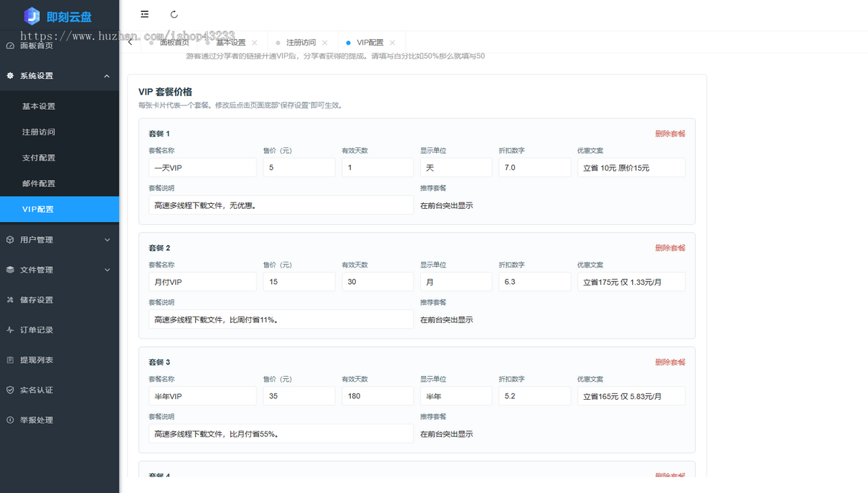Viewport: 868px width, 493px height.
Task: Click the 套餐说明 field ending 无优惠
Action: point(281,205)
